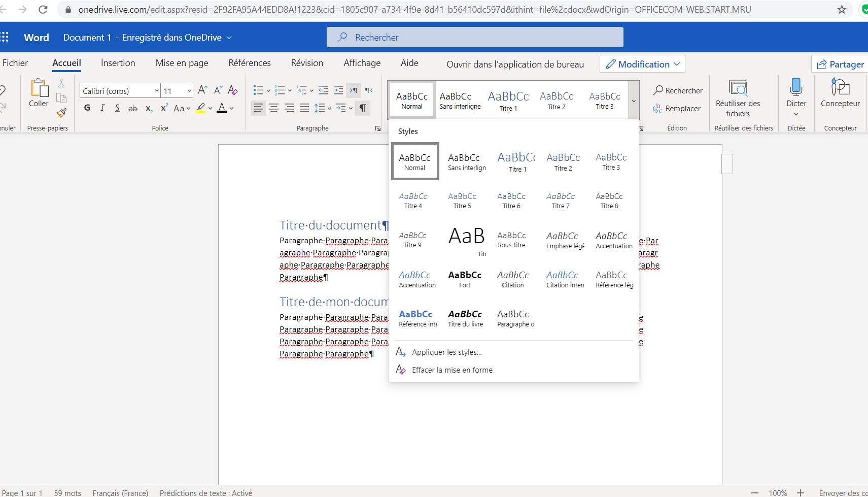
Task: Select Effacer la mise en forme
Action: [x=452, y=370]
